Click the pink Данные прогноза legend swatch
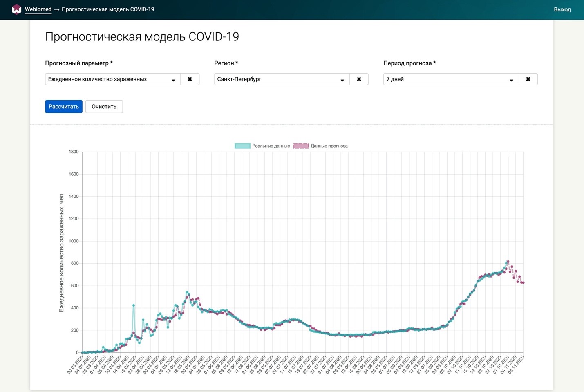Image resolution: width=584 pixels, height=392 pixels. [301, 146]
